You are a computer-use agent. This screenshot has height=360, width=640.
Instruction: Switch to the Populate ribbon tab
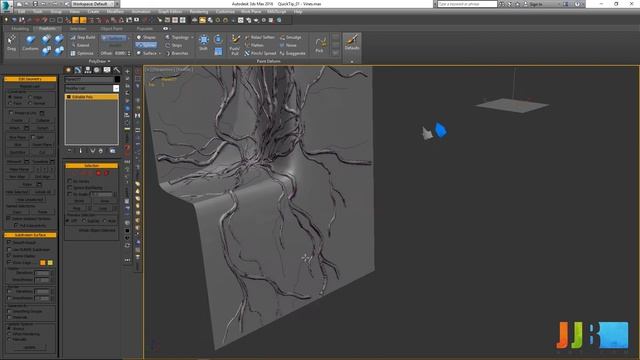tap(144, 29)
